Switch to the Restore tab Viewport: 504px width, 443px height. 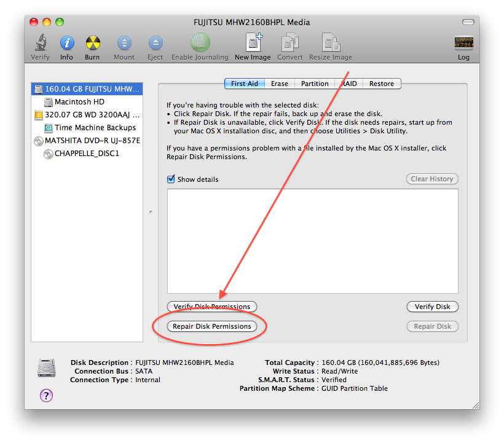(x=382, y=84)
